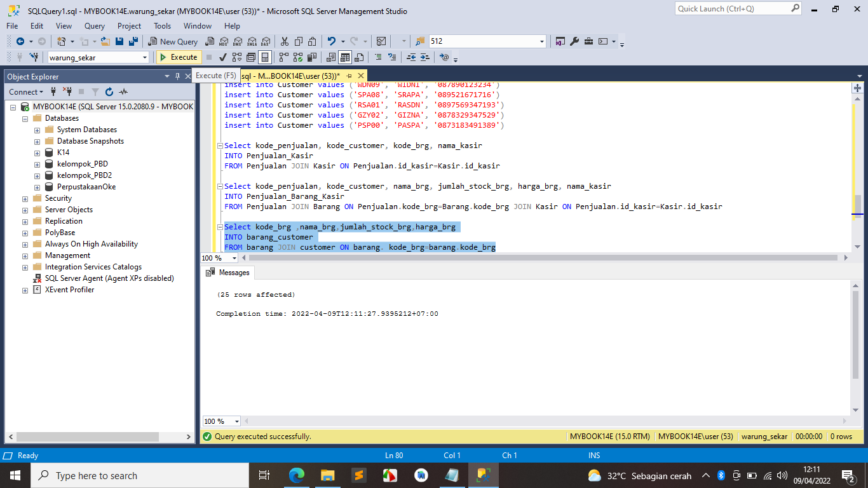Image resolution: width=868 pixels, height=488 pixels.
Task: Click the Cut scissors icon
Action: click(285, 41)
